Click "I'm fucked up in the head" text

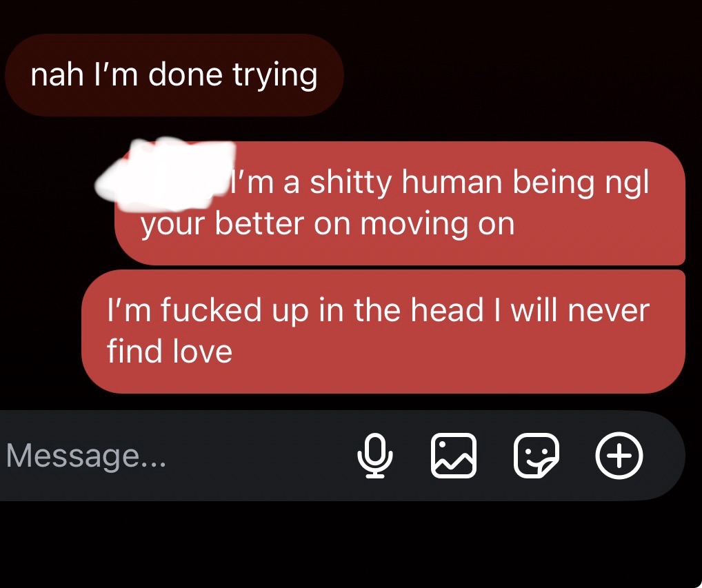click(x=295, y=310)
